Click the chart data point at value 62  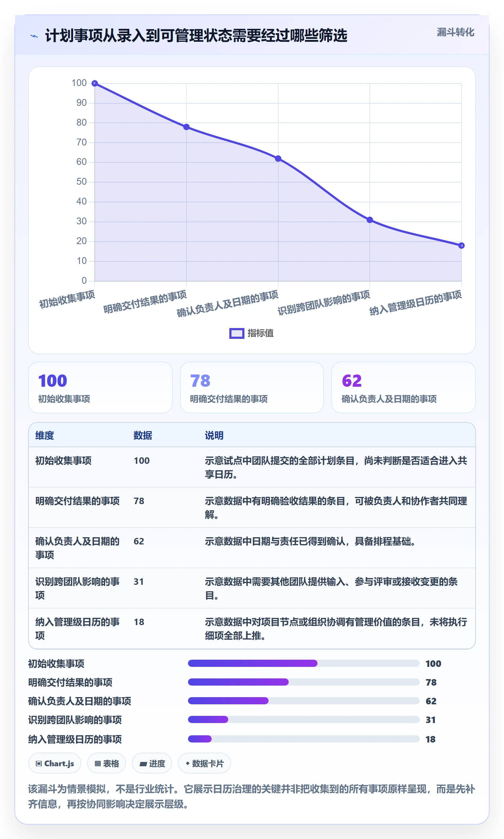click(278, 158)
